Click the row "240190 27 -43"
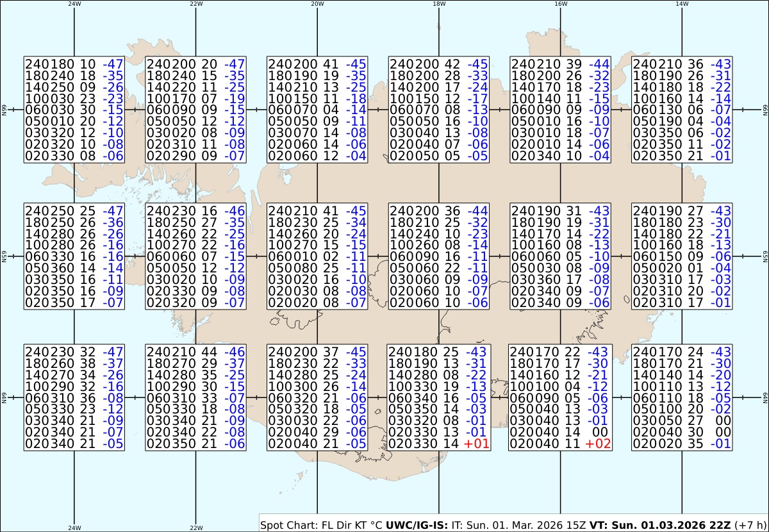The image size is (769, 532). [x=682, y=210]
